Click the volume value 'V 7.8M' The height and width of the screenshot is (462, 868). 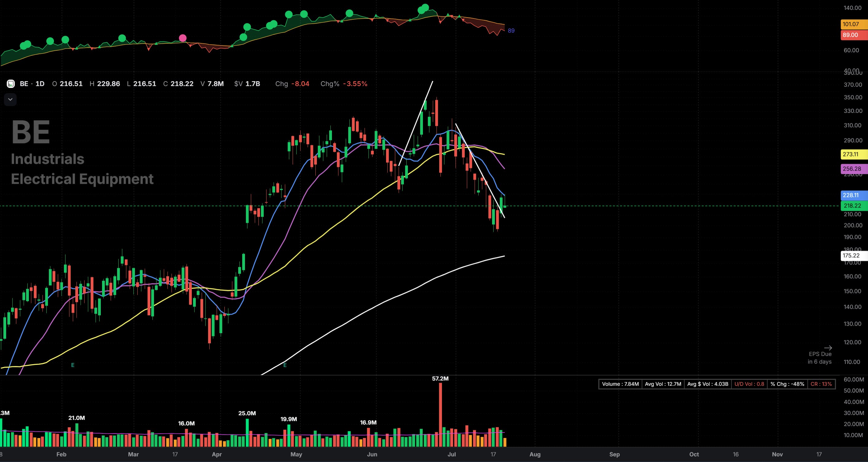[x=212, y=84]
